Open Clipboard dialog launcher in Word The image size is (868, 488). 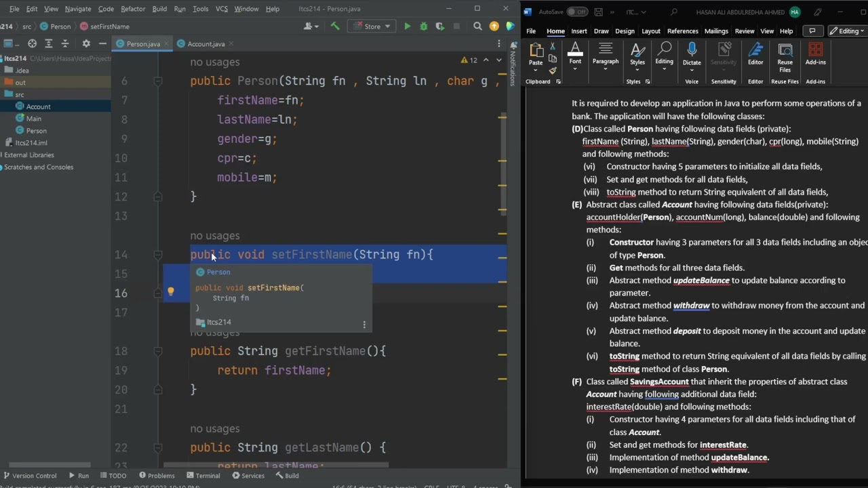coord(559,82)
